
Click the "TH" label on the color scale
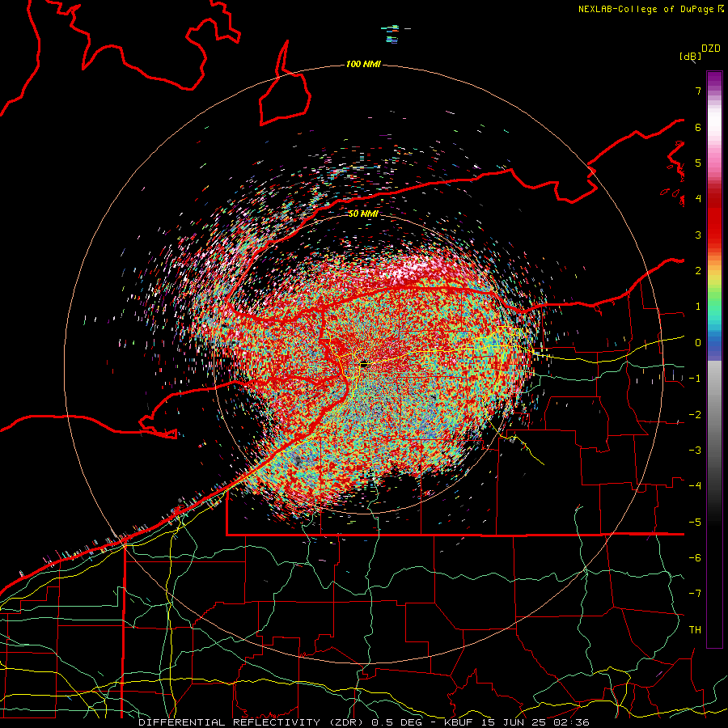695,630
